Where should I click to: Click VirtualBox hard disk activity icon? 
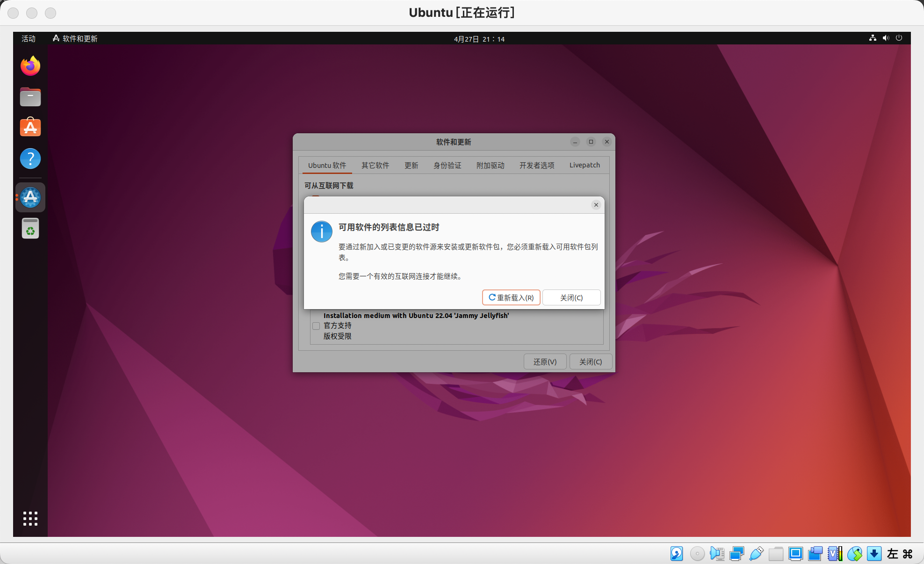click(x=677, y=554)
